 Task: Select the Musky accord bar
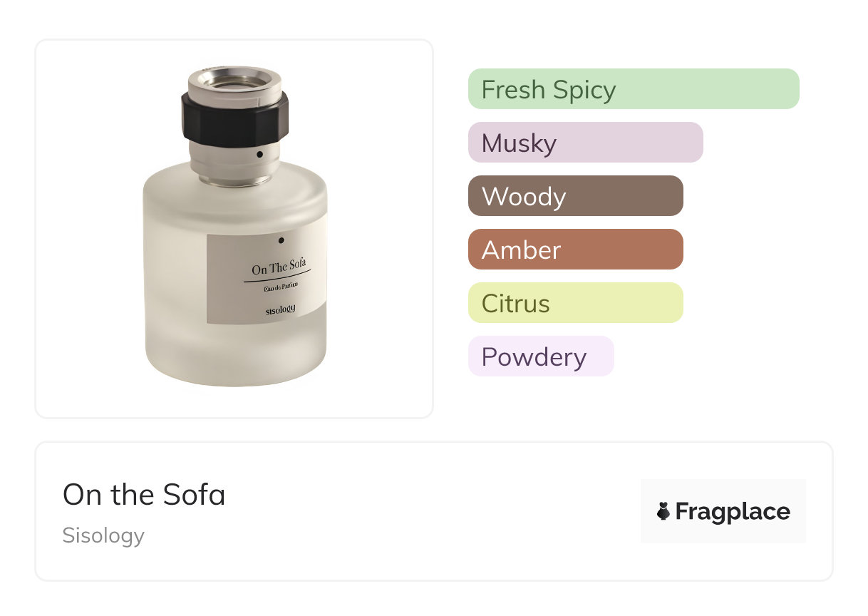(x=585, y=143)
